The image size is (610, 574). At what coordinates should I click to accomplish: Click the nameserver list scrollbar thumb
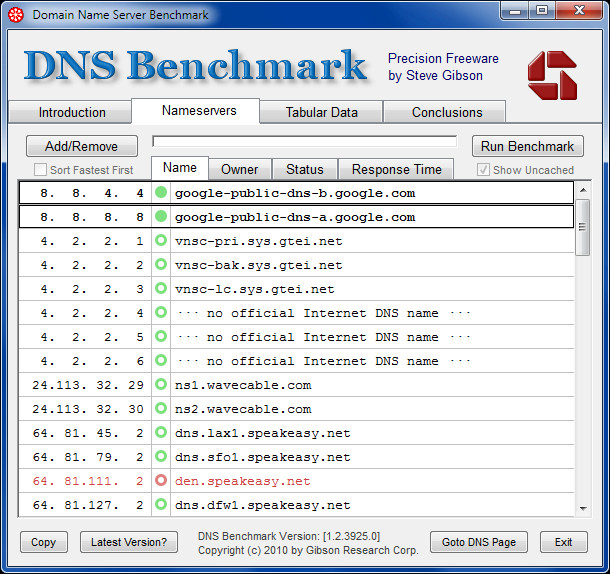[x=582, y=227]
